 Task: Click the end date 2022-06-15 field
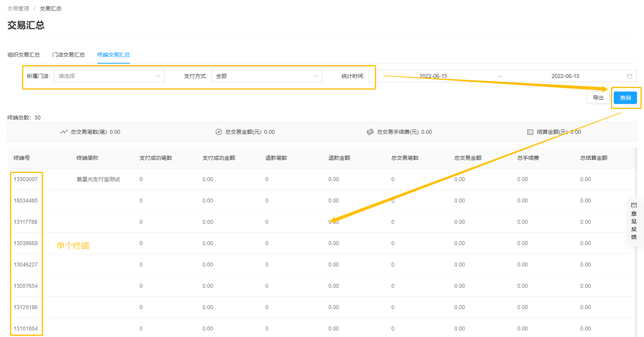(x=565, y=76)
